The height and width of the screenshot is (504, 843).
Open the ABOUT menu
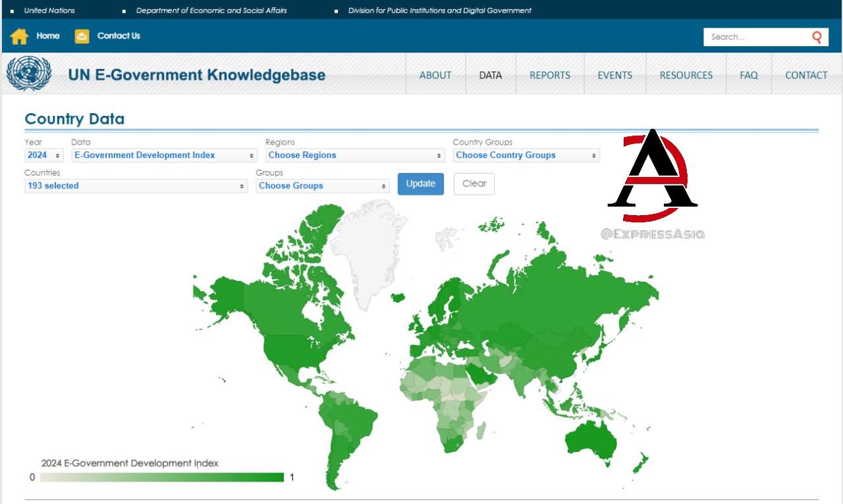pyautogui.click(x=435, y=75)
